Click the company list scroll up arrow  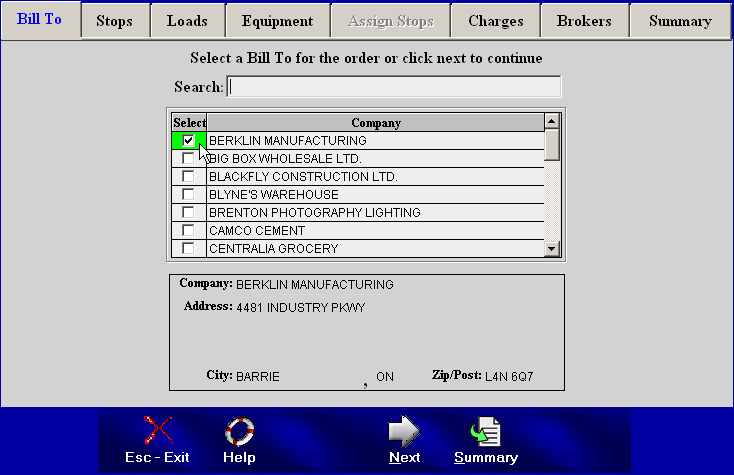(552, 122)
